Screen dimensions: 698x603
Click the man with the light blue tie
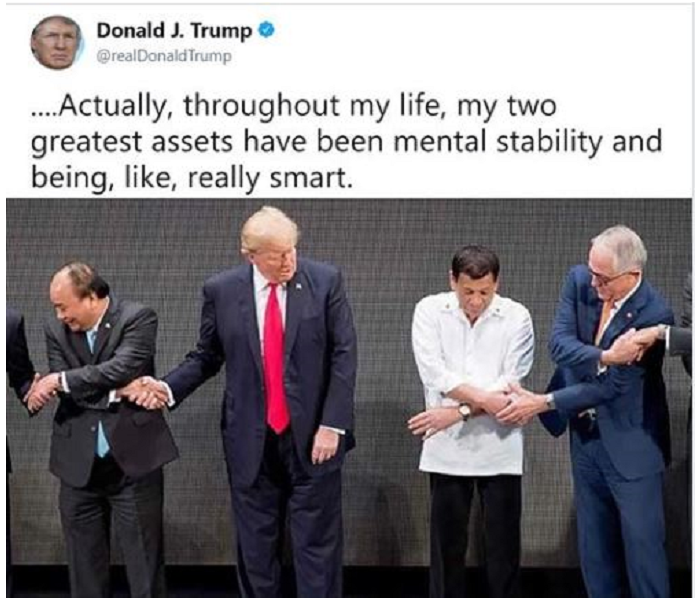pyautogui.click(x=100, y=420)
